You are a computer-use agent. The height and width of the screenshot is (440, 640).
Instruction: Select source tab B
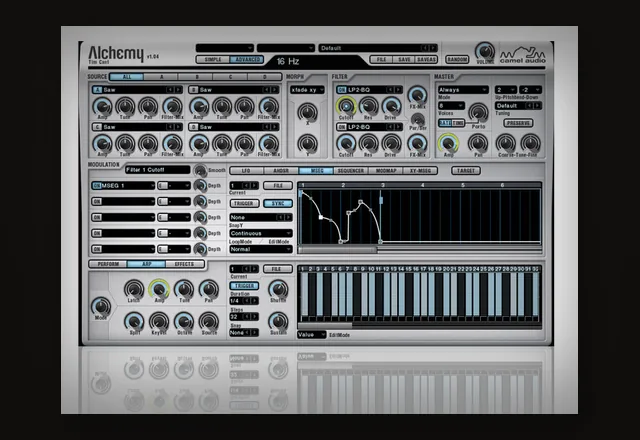pyautogui.click(x=196, y=77)
